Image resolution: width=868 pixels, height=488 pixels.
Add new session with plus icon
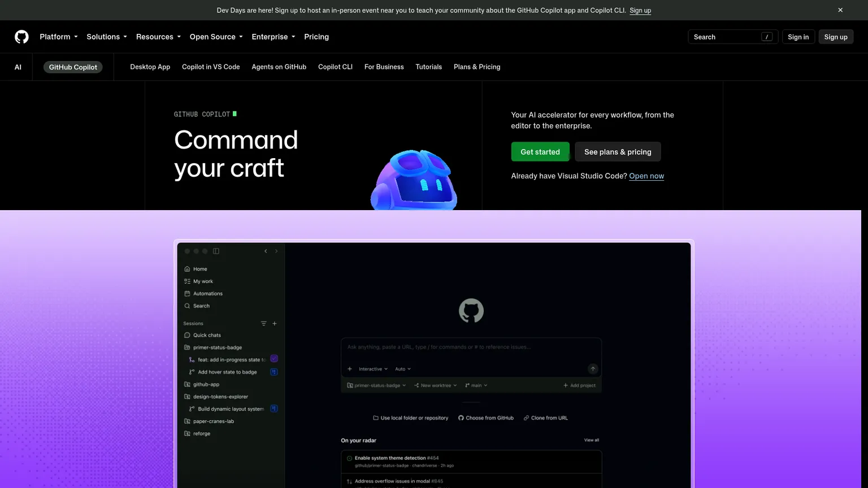point(275,324)
